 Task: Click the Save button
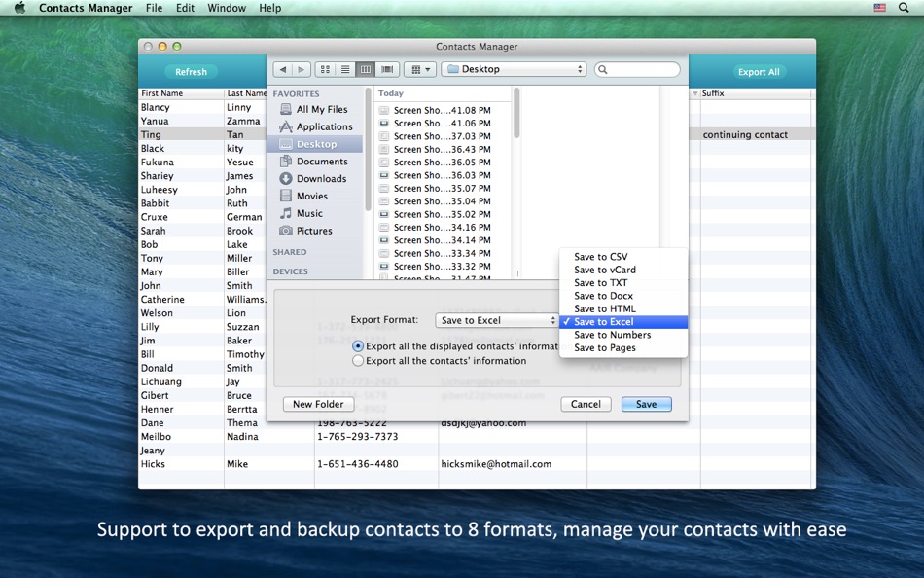tap(646, 404)
